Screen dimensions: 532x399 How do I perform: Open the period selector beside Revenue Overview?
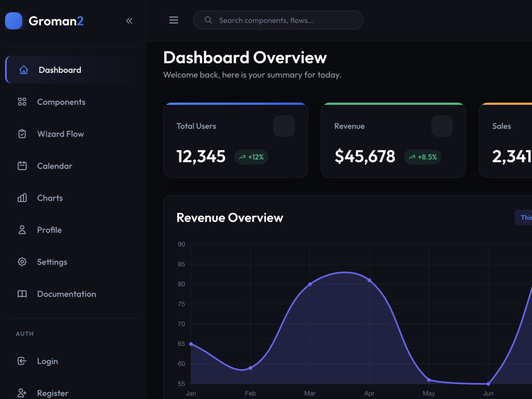[x=523, y=218]
